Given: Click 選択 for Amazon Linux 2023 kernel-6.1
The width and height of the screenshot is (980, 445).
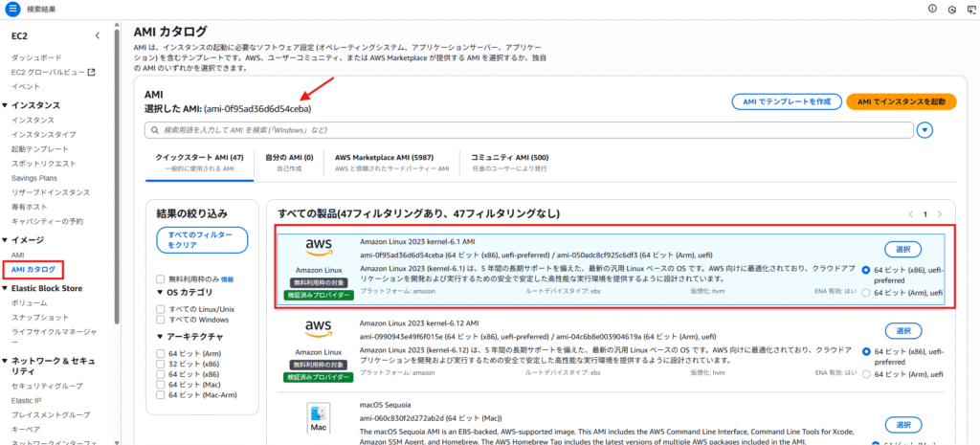Looking at the screenshot, I should [903, 249].
